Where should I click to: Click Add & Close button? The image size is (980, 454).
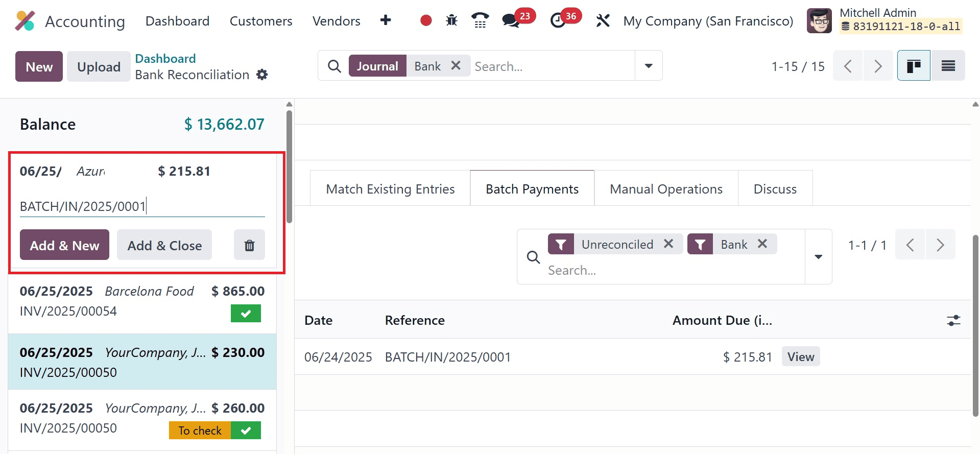pyautogui.click(x=164, y=245)
